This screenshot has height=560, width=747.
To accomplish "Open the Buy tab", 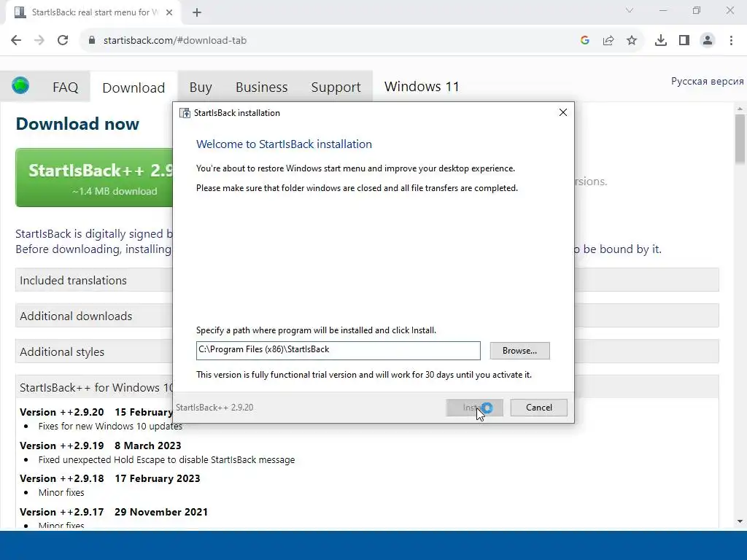I will point(201,87).
